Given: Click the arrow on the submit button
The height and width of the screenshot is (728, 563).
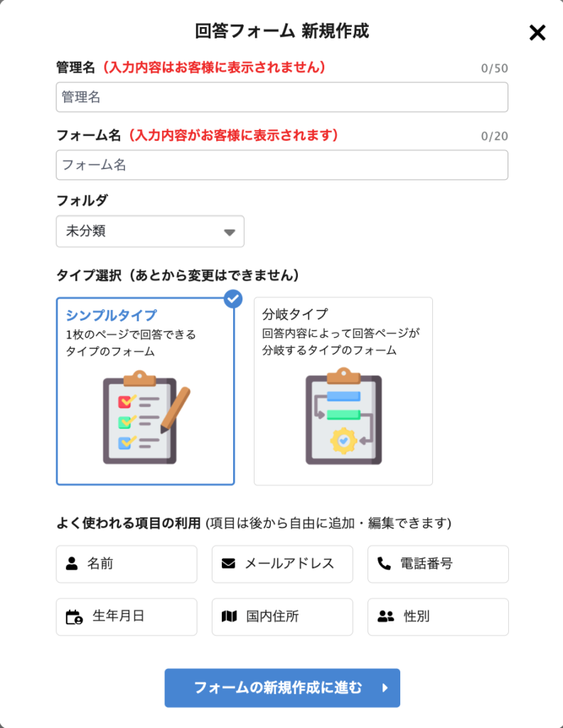Looking at the screenshot, I should tap(385, 687).
